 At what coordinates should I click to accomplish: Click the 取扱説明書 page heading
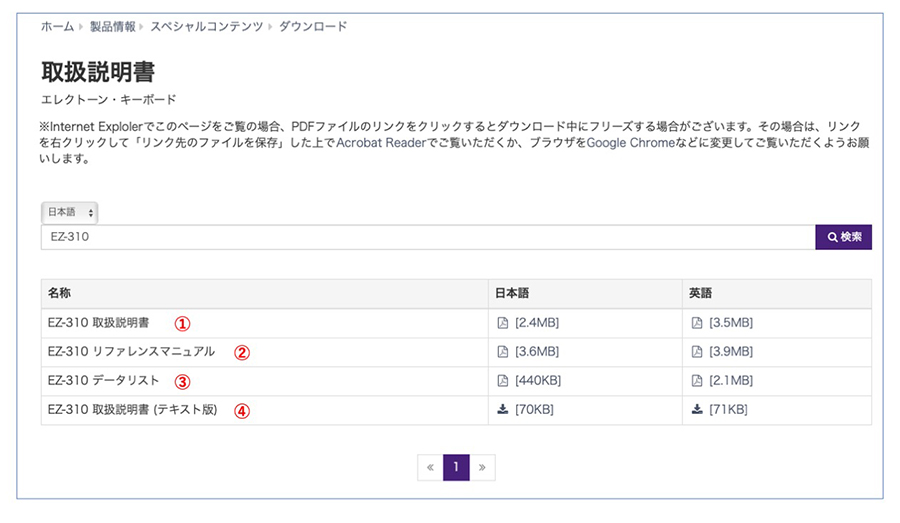(98, 72)
